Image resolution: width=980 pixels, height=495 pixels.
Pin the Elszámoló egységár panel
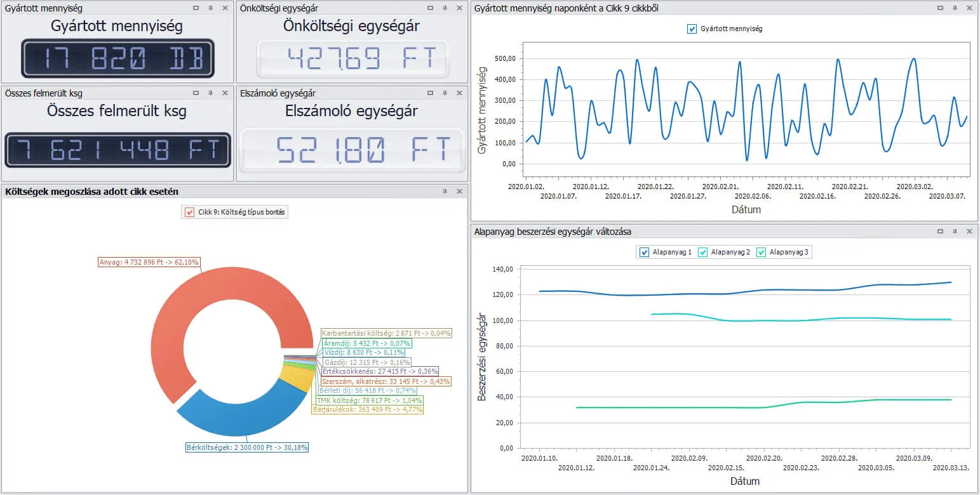click(445, 93)
